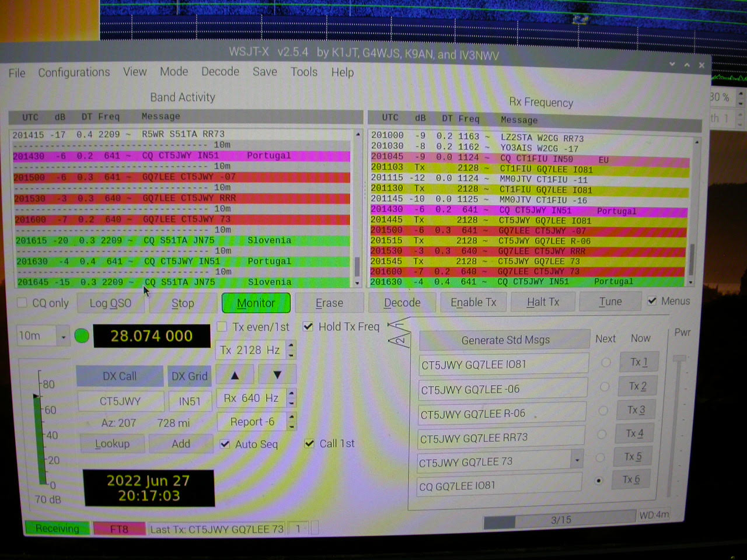The height and width of the screenshot is (560, 747).
Task: Click the down arrow frequency shift button
Action: pyautogui.click(x=277, y=375)
